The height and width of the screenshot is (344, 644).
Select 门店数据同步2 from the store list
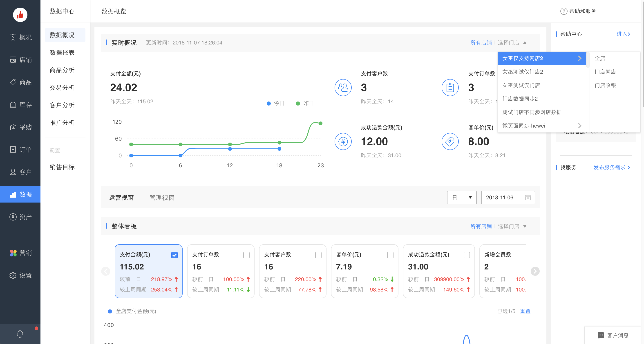pos(541,99)
